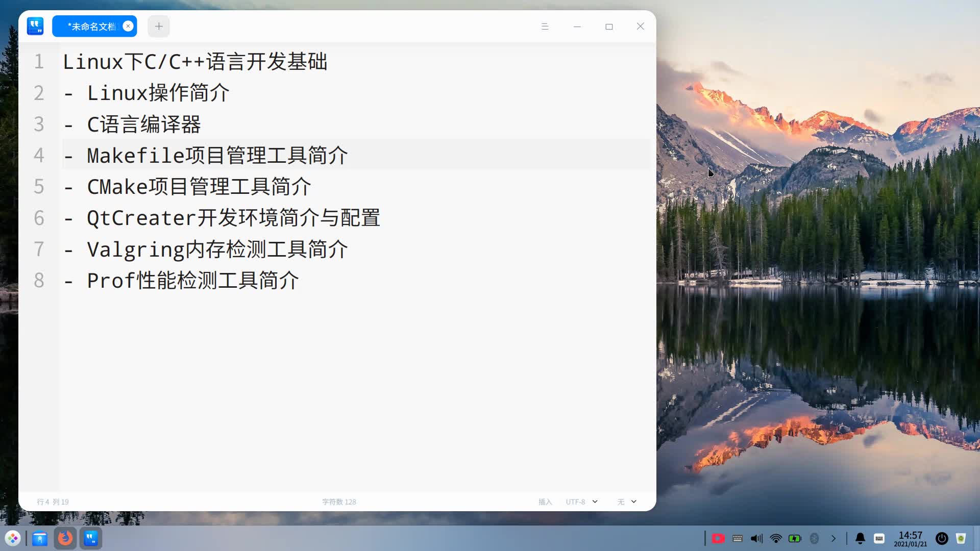Open the power button menu in the tray
Screen dimensions: 980x551
coord(942,538)
